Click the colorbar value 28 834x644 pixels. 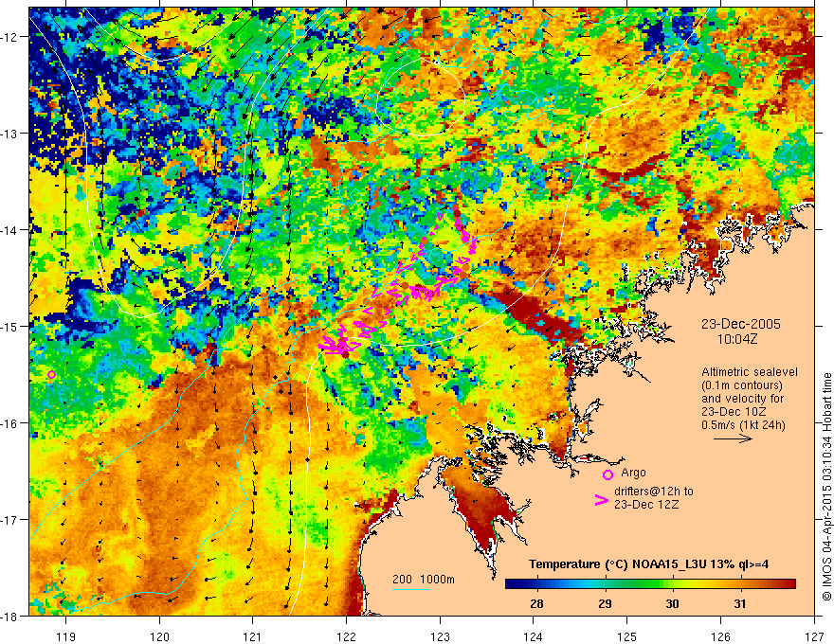(536, 603)
